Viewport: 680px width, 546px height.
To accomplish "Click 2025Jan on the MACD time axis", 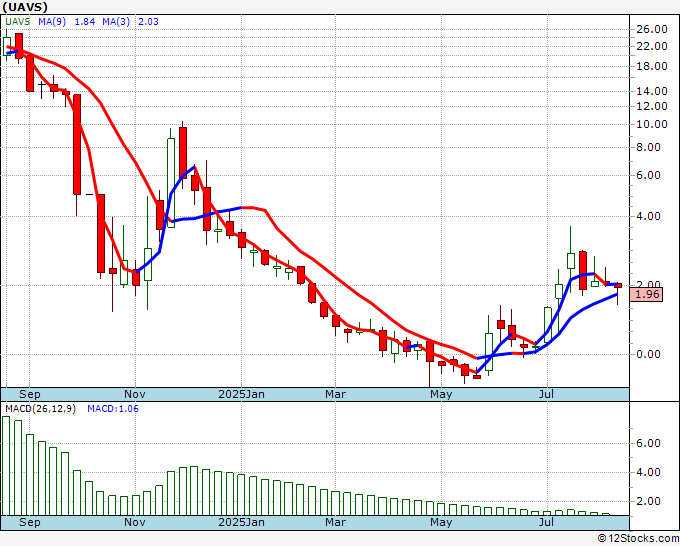I will coord(242,523).
